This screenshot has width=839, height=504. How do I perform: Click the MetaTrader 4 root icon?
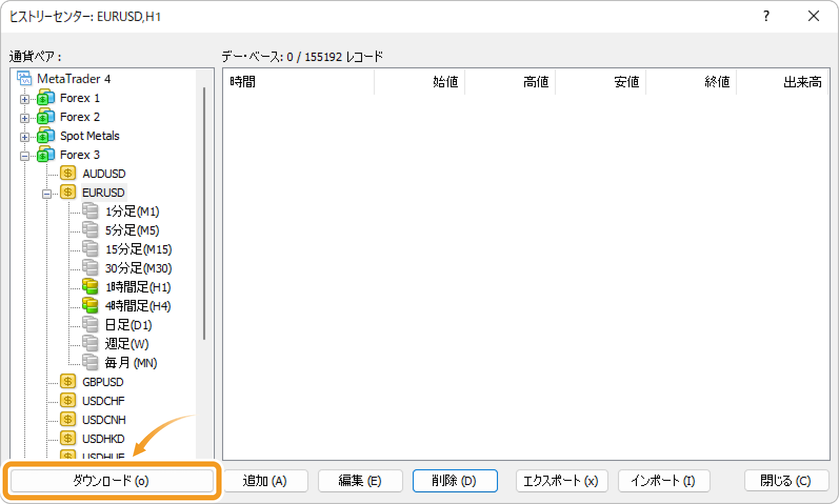coord(24,78)
